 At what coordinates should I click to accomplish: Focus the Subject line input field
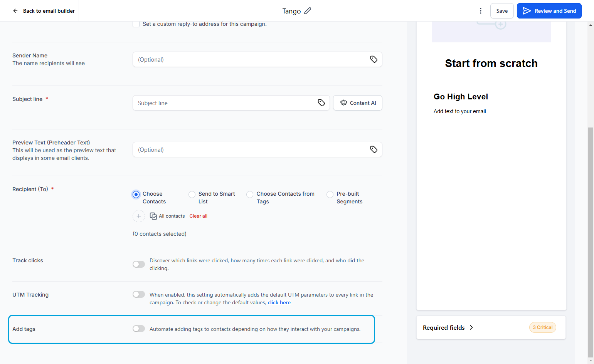tap(231, 103)
